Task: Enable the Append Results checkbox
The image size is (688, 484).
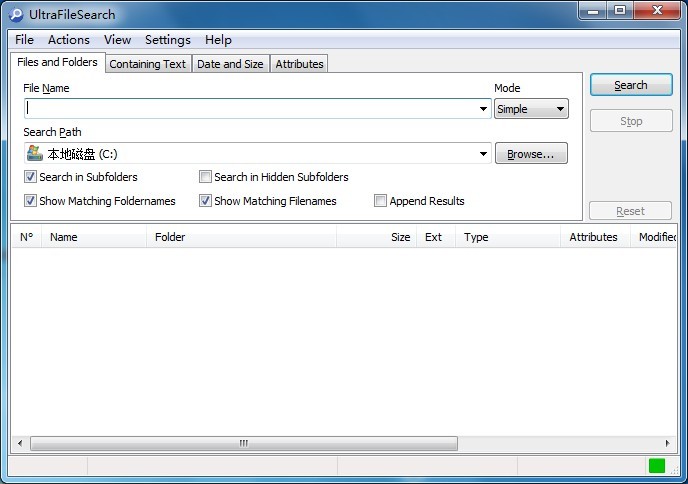Action: (x=380, y=201)
